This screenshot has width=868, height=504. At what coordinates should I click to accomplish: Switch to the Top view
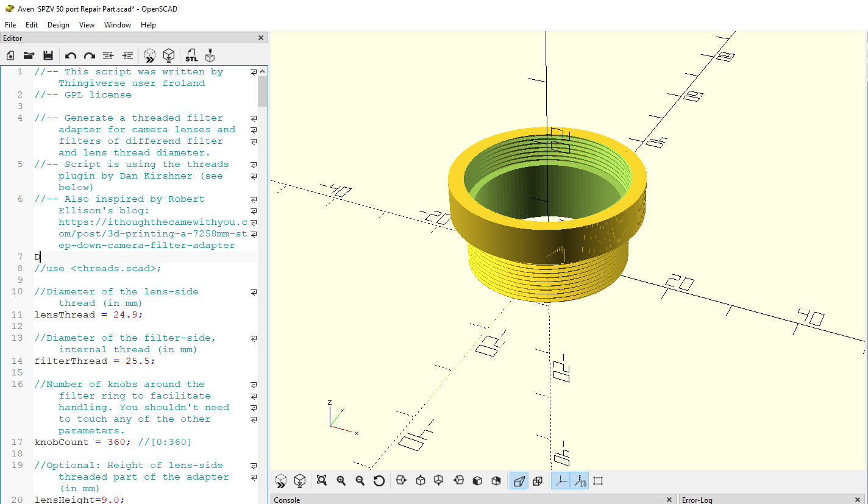point(420,481)
